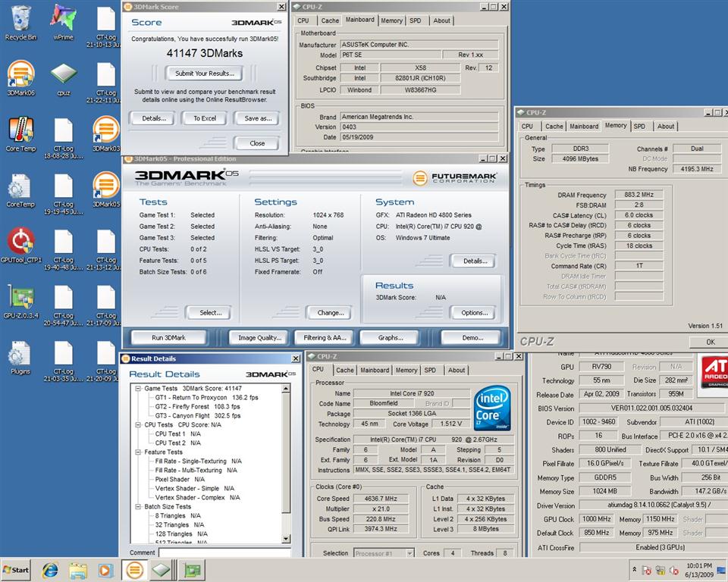This screenshot has height=582, width=728.
Task: Select Memory tab in bottom CPU-Z window
Action: click(406, 371)
